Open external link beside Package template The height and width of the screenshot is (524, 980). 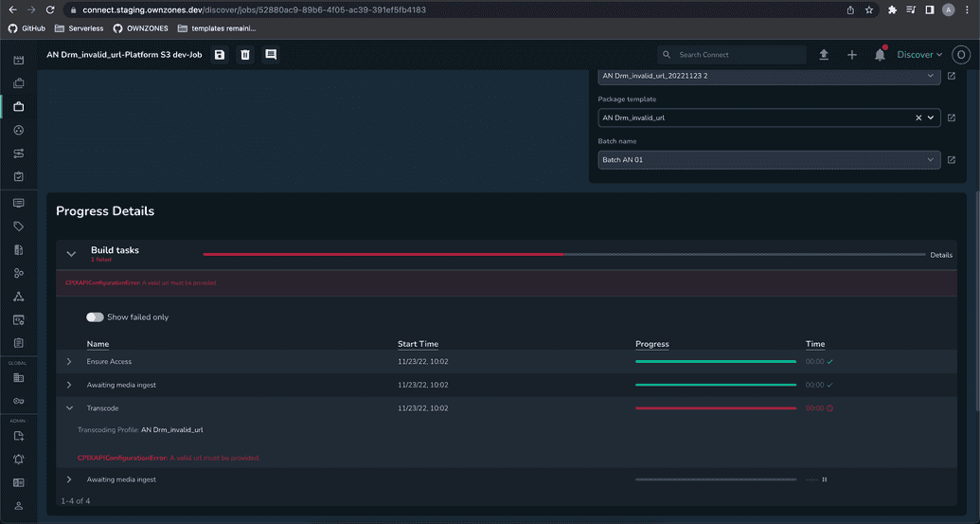pos(952,117)
